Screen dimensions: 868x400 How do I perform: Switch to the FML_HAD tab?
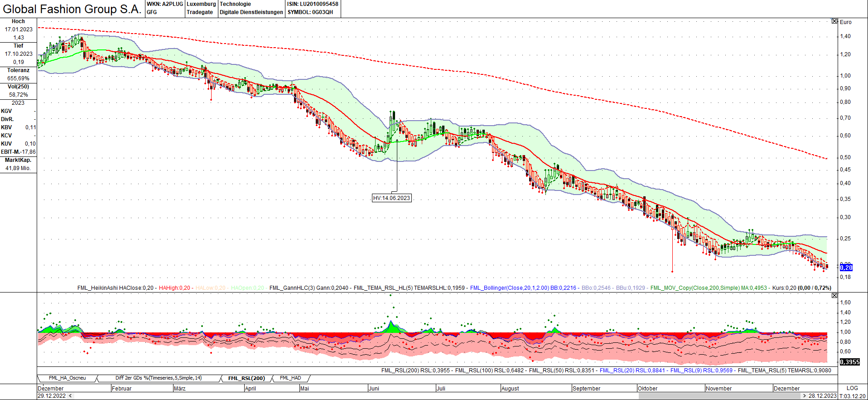pyautogui.click(x=290, y=378)
